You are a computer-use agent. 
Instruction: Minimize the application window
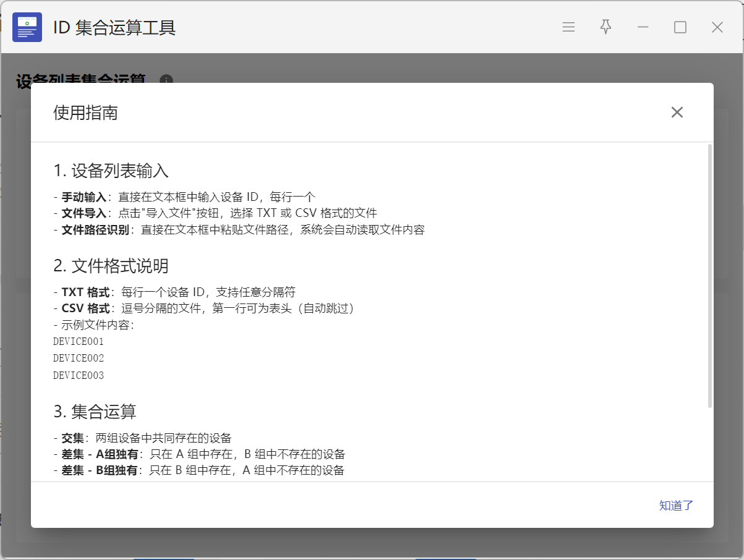click(643, 27)
